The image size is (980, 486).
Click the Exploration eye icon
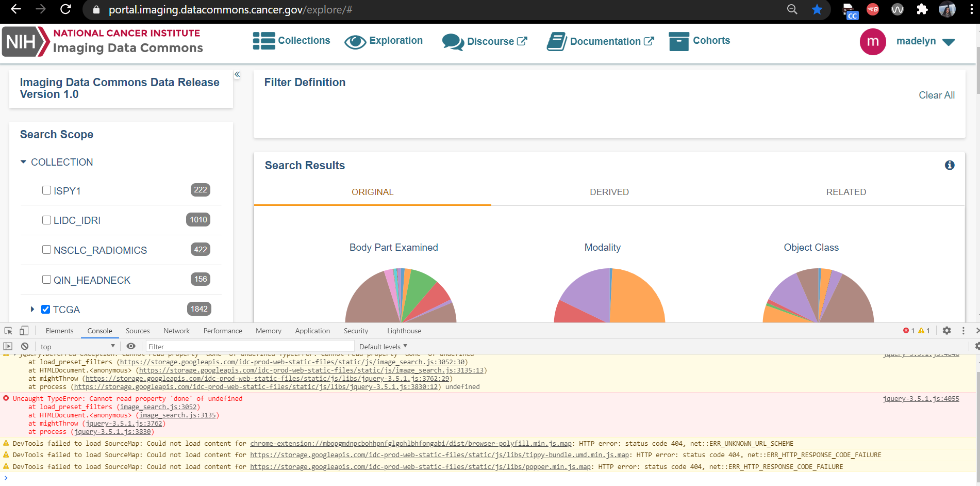click(355, 41)
